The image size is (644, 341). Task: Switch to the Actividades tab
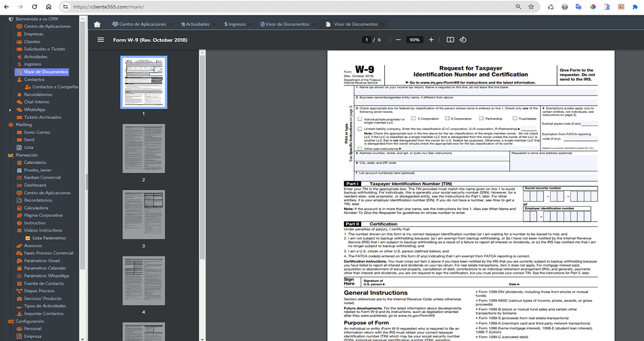point(195,24)
